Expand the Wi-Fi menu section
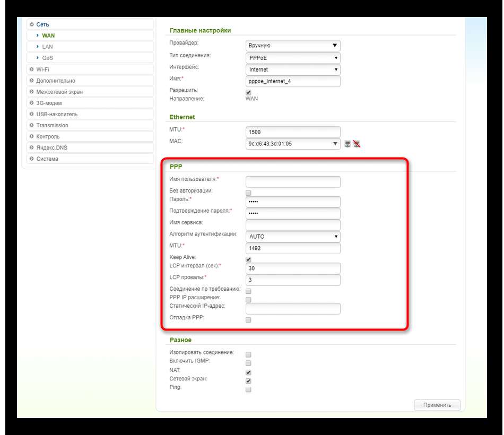The height and width of the screenshot is (435, 504). coord(90,69)
